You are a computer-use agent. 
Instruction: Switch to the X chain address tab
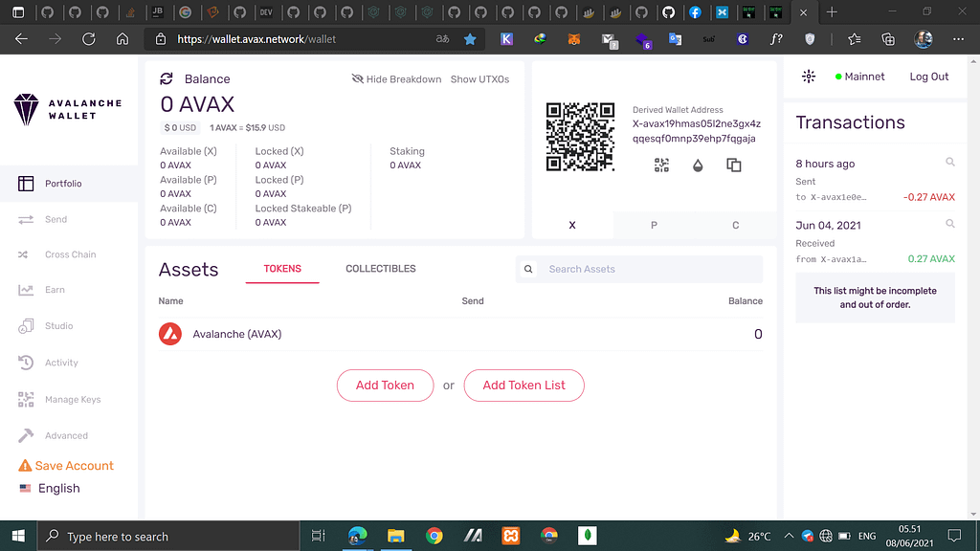click(x=572, y=225)
